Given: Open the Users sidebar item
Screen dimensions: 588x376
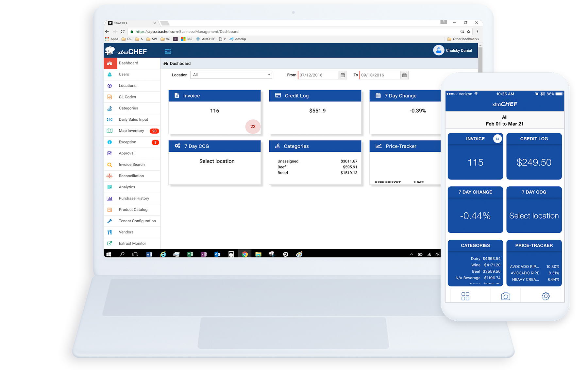Looking at the screenshot, I should pyautogui.click(x=132, y=74).
